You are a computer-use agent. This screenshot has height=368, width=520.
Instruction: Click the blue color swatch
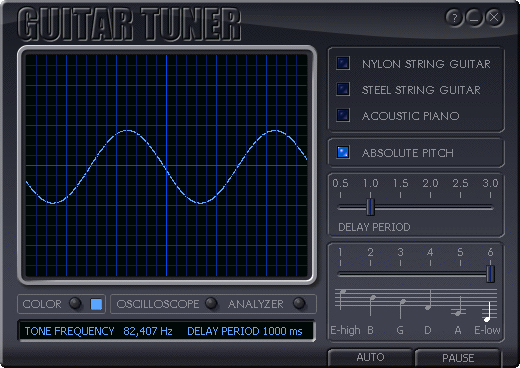click(96, 304)
